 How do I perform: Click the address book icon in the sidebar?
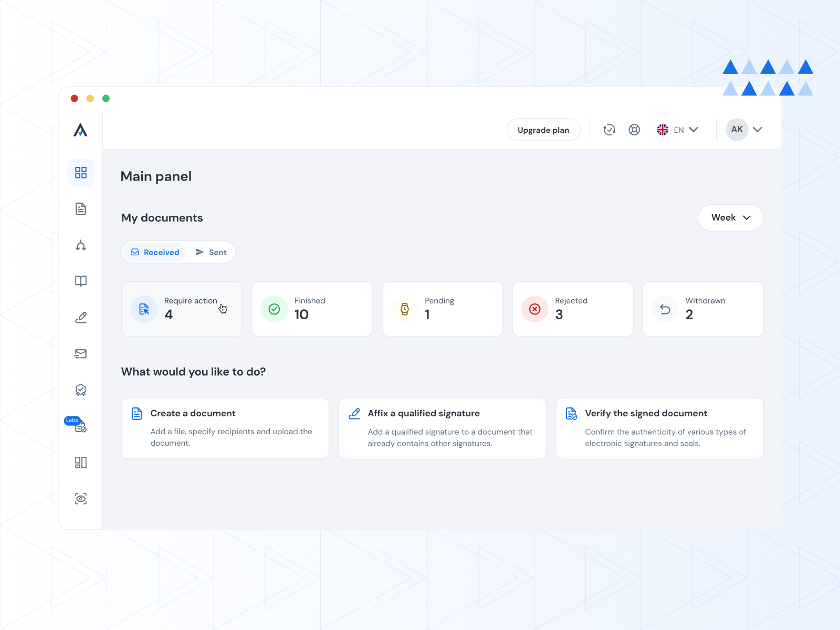[x=80, y=281]
